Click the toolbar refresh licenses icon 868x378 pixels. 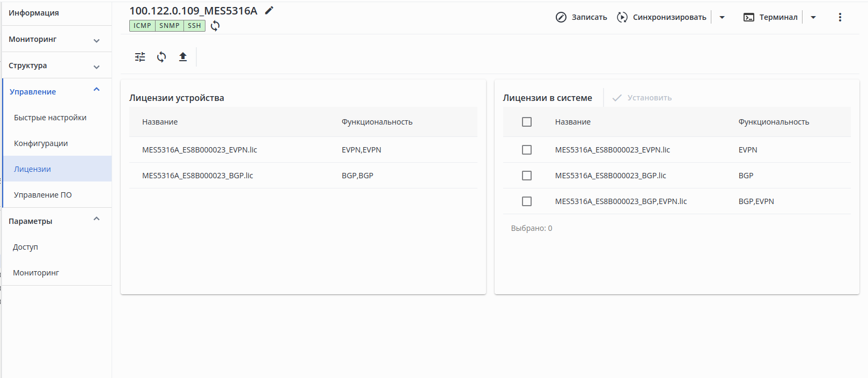161,57
